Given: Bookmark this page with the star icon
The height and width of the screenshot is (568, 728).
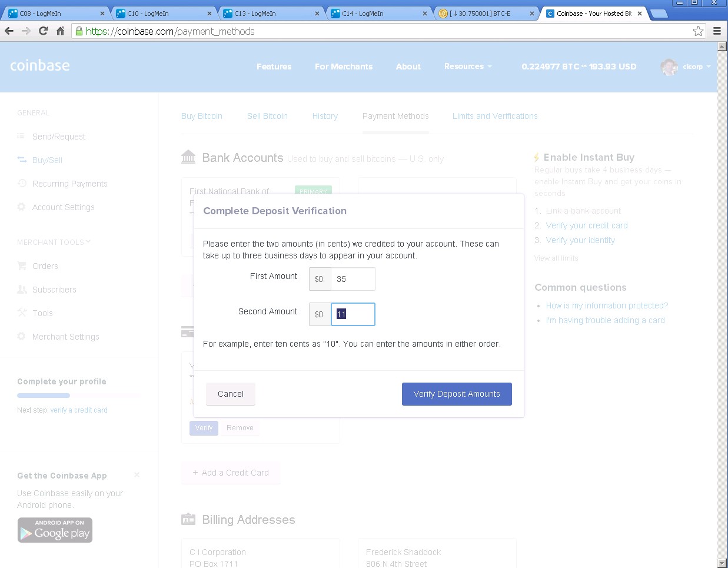Looking at the screenshot, I should click(x=698, y=31).
